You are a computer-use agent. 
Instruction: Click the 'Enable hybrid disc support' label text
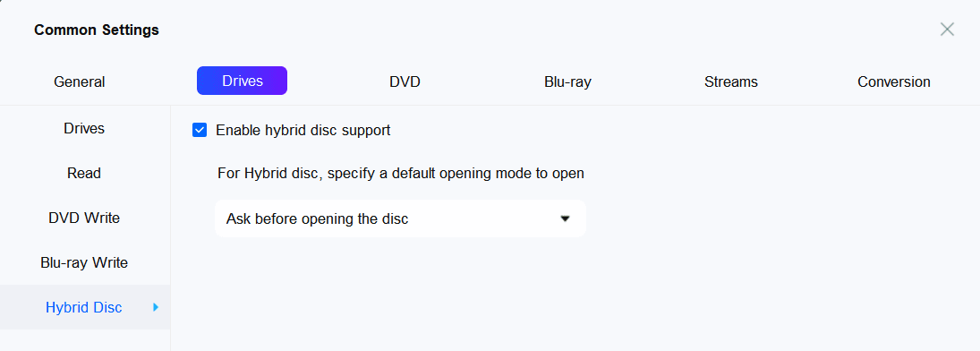click(303, 130)
